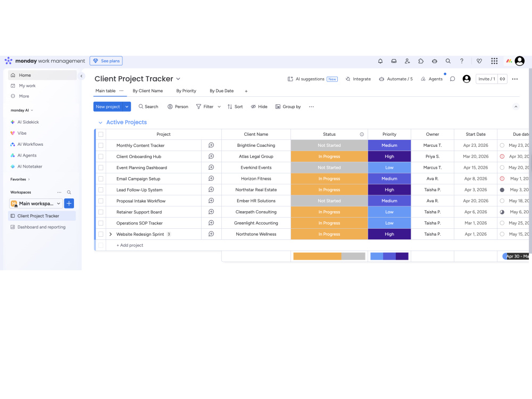Check the Proposal Intake Workflow row
This screenshot has width=532, height=399.
(x=101, y=201)
